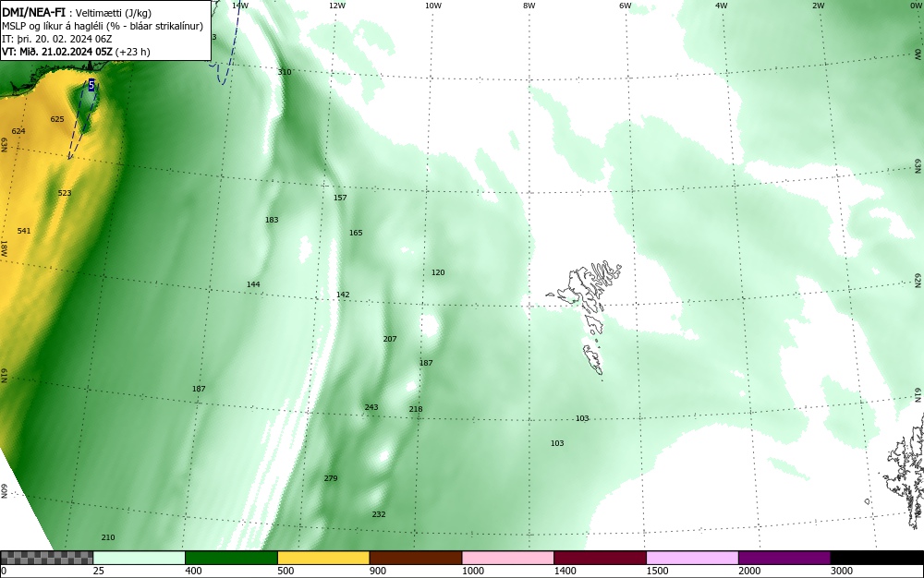Click the legend label 1500

[657, 571]
